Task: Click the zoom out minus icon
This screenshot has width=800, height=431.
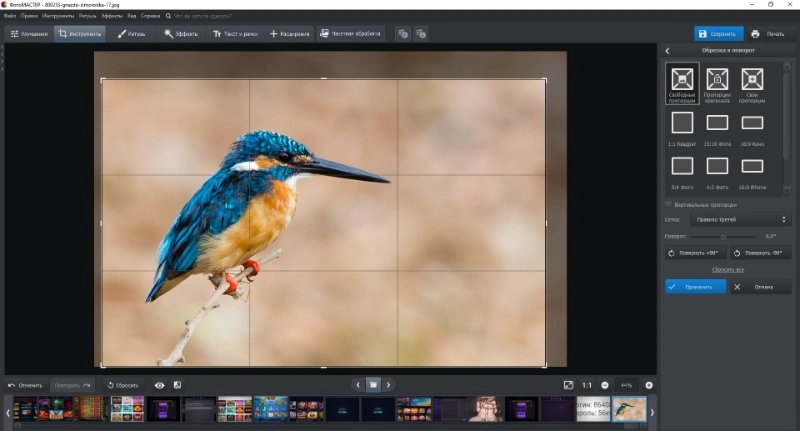Action: [605, 385]
